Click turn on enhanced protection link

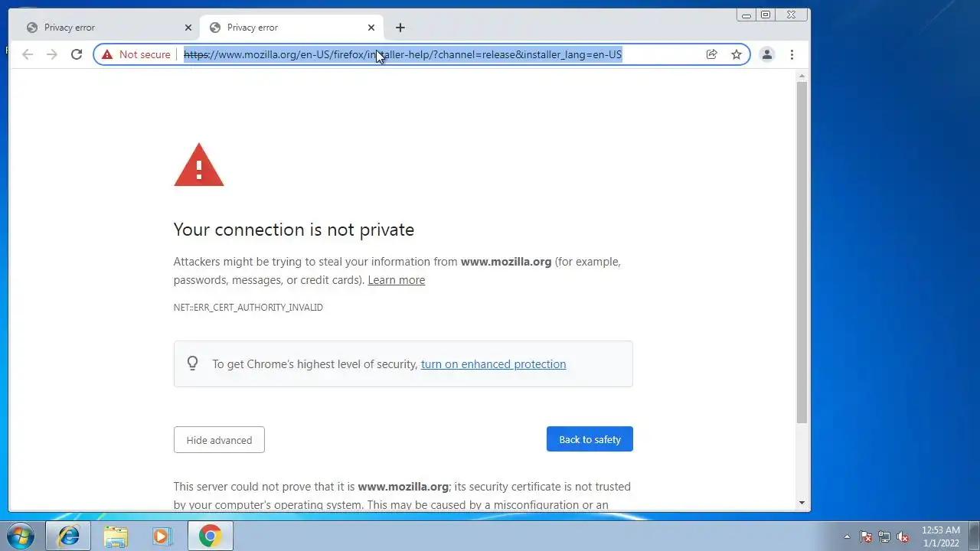tap(493, 364)
